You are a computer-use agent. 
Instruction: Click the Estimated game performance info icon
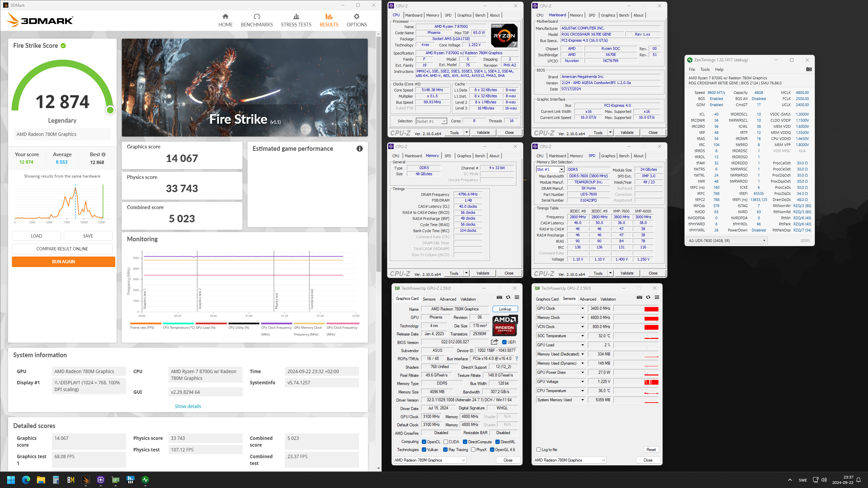(360, 148)
